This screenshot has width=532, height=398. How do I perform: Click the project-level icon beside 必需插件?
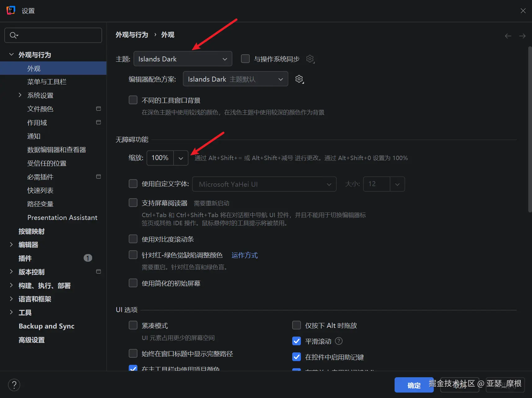coord(99,177)
